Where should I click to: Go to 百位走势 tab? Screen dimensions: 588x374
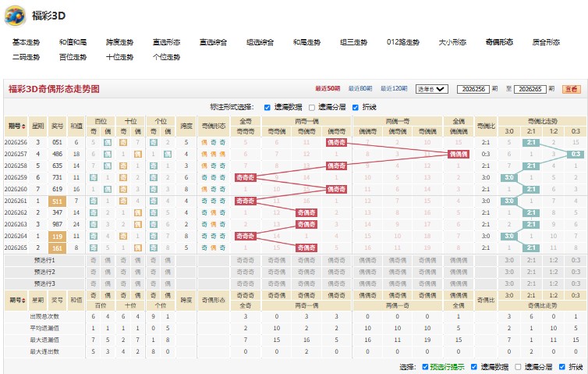coord(73,57)
